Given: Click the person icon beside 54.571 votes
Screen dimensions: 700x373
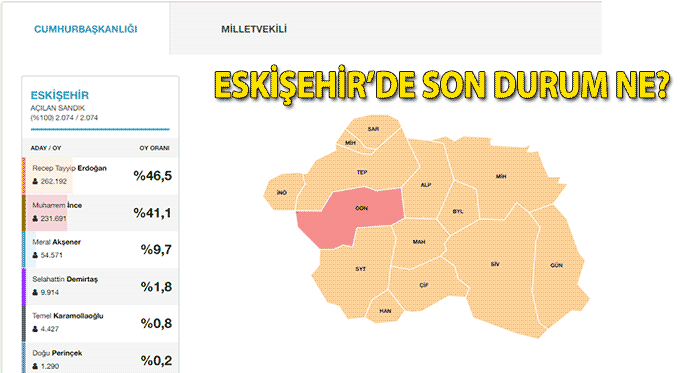Looking at the screenshot, I should click(x=35, y=255).
